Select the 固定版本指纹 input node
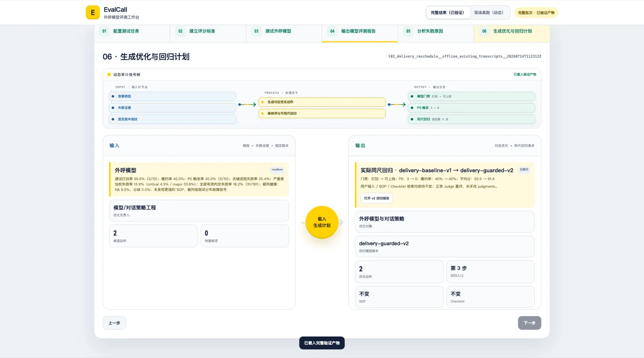This screenshot has height=358, width=644. [172, 119]
